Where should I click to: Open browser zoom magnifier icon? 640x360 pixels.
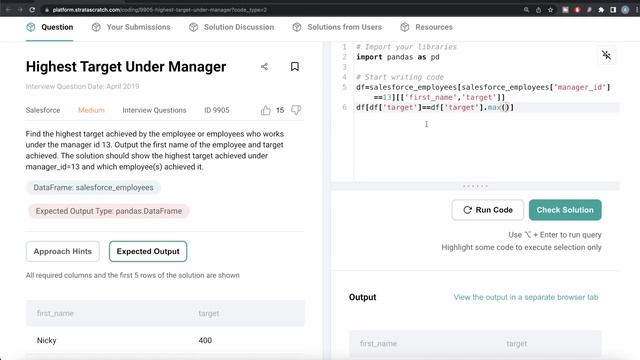(x=527, y=10)
